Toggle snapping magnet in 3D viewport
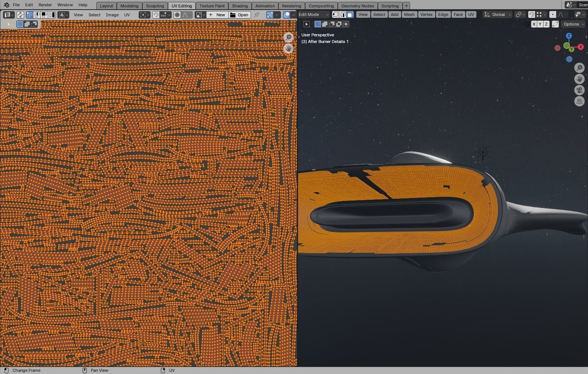588x374 pixels. coord(531,14)
